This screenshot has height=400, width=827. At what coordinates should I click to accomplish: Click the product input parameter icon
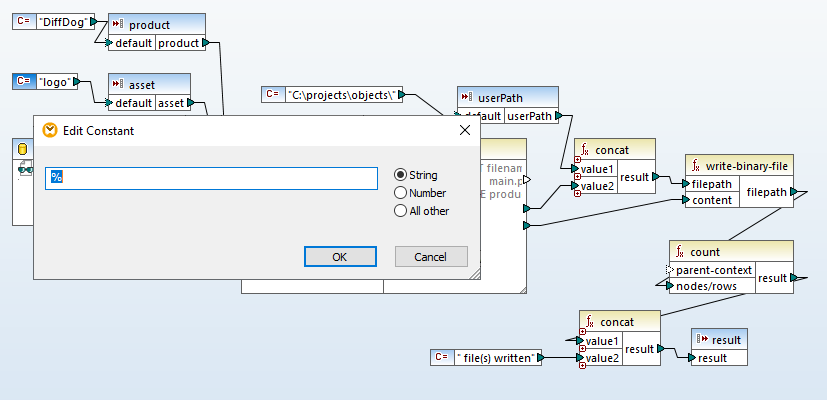pyautogui.click(x=116, y=24)
